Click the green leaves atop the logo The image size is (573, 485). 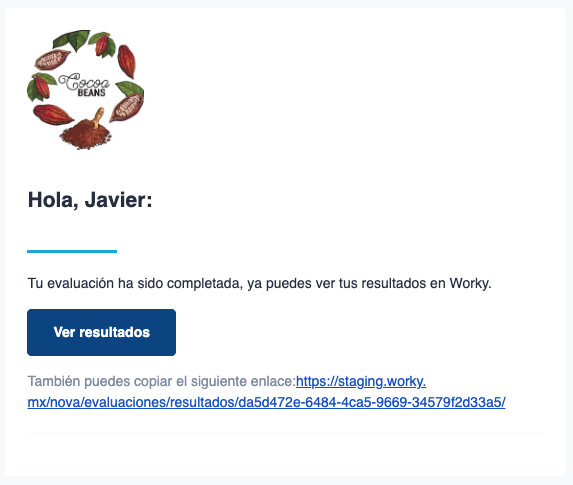pos(73,39)
